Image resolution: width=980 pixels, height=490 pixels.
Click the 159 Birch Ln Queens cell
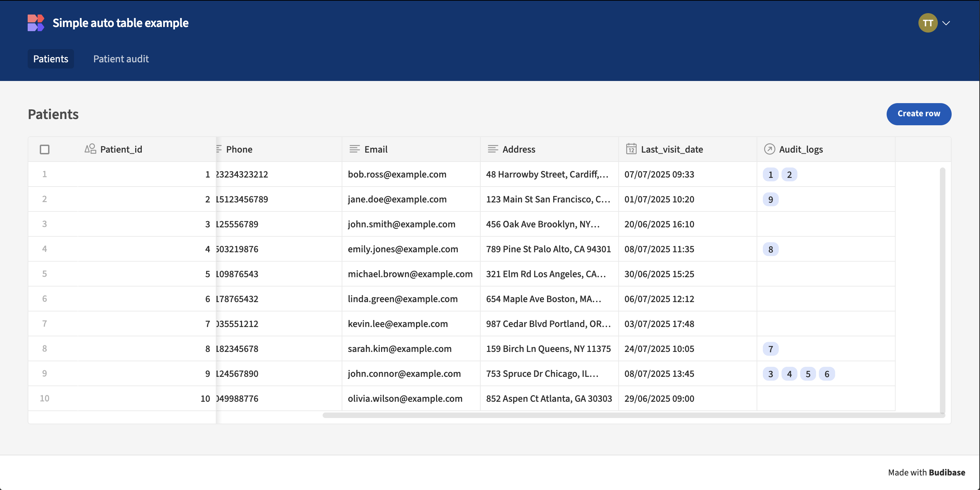[x=549, y=349]
